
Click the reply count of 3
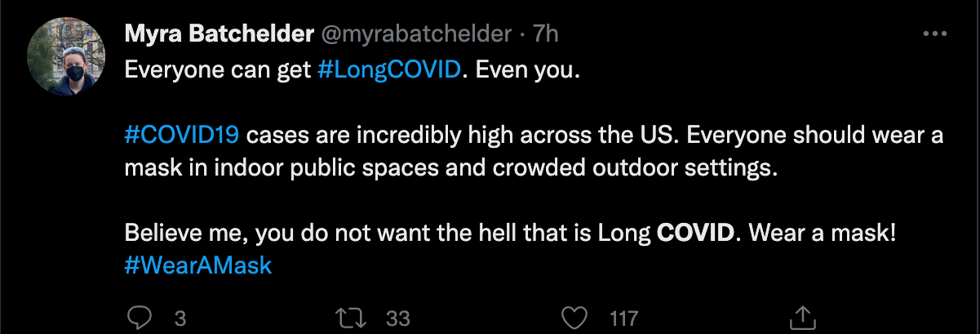pos(180,317)
